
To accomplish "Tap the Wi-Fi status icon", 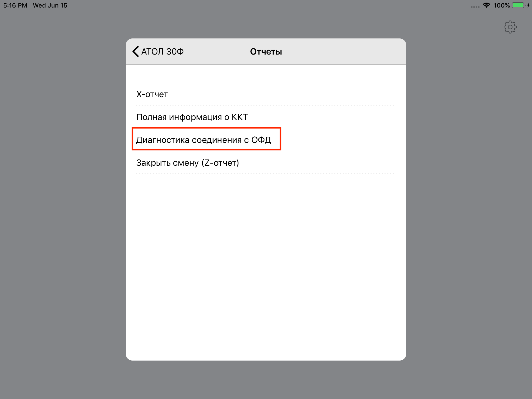I will (486, 5).
